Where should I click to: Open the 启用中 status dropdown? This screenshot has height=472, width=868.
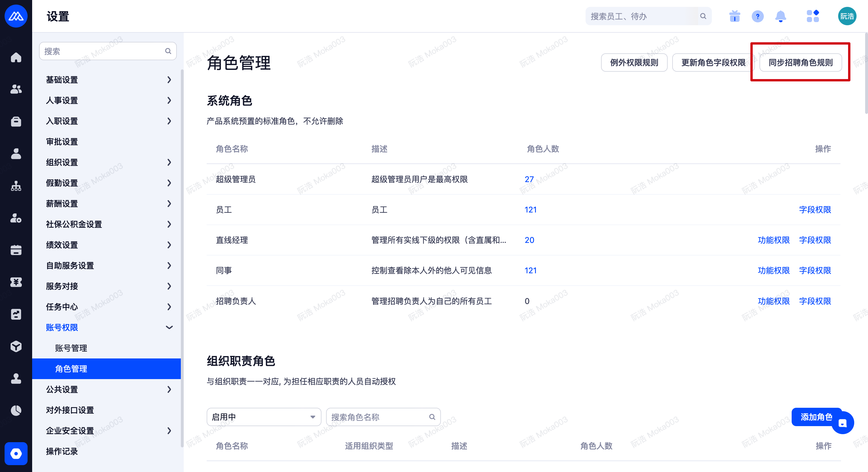[x=263, y=417]
